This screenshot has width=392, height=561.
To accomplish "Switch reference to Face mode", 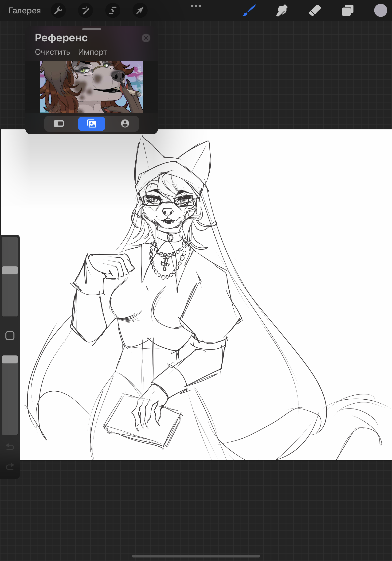I will [x=125, y=124].
